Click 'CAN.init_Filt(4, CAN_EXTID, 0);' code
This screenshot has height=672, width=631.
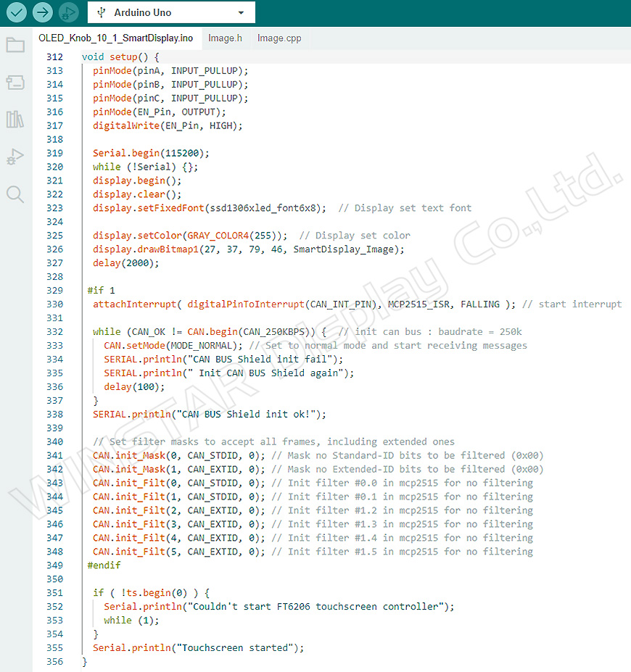(178, 537)
